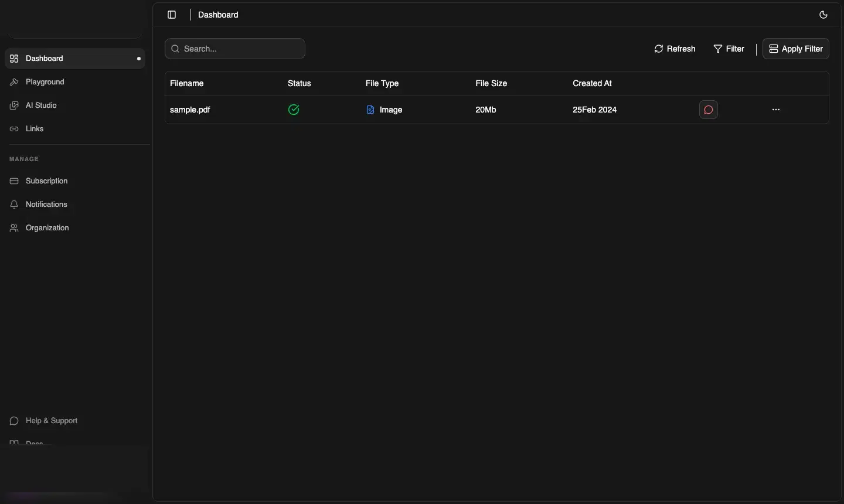This screenshot has height=504, width=844.
Task: Open the Filter button
Action: [729, 49]
